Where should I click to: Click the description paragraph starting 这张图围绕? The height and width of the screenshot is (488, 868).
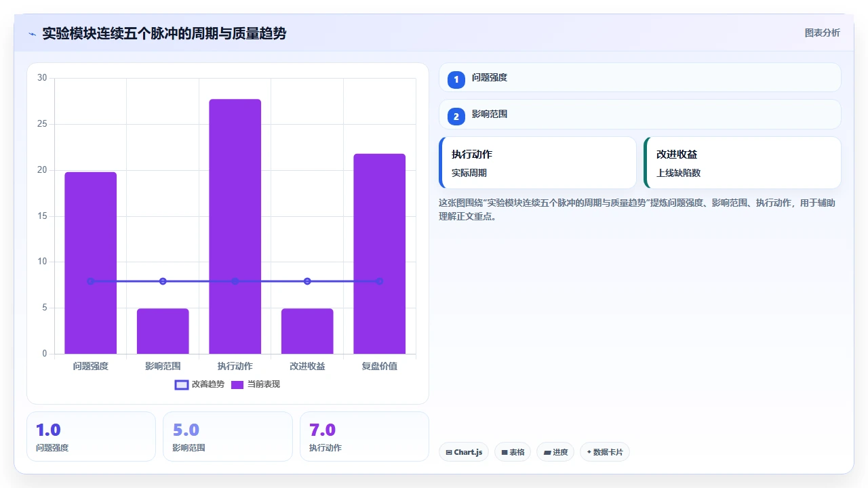[x=639, y=209]
